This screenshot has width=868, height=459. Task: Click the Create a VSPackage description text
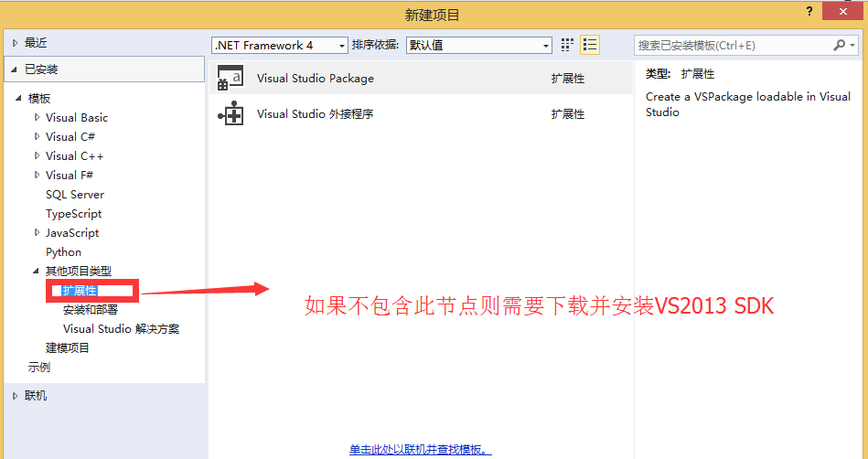pyautogui.click(x=748, y=104)
